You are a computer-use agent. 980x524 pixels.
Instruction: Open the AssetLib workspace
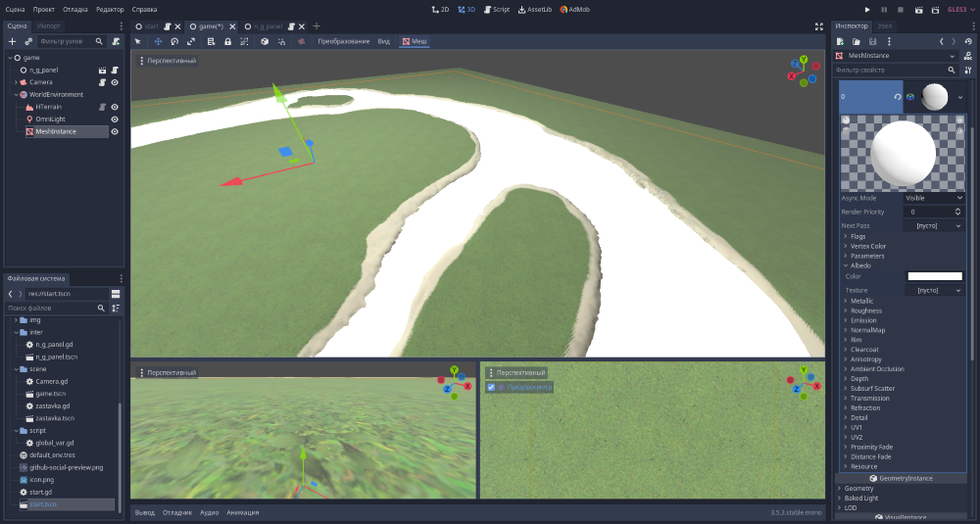click(x=534, y=9)
